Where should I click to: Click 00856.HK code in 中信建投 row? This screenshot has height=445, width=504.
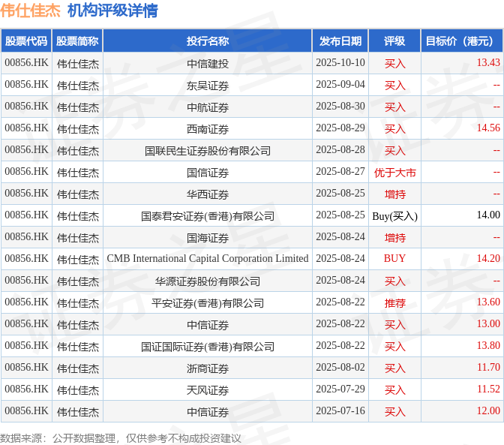point(26,62)
